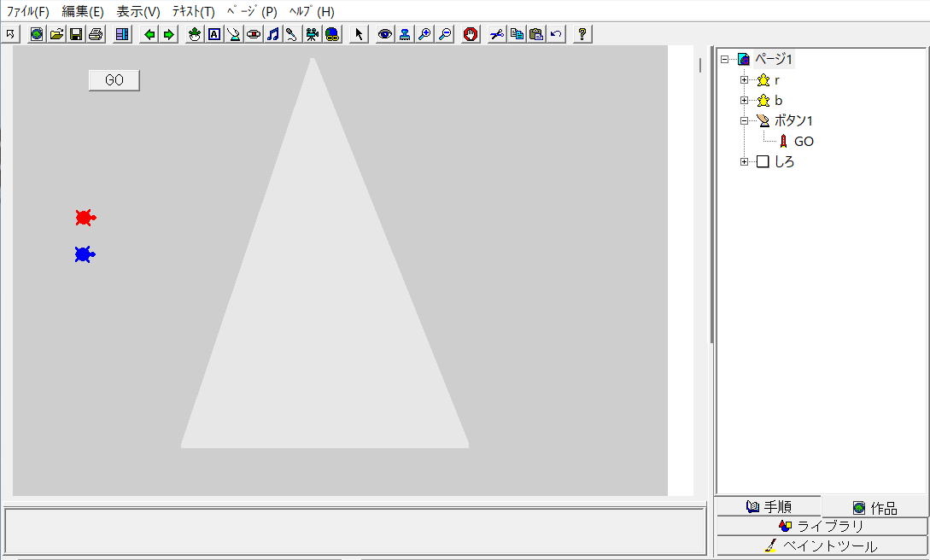Print using the printer icon
This screenshot has height=560, width=930.
point(96,34)
